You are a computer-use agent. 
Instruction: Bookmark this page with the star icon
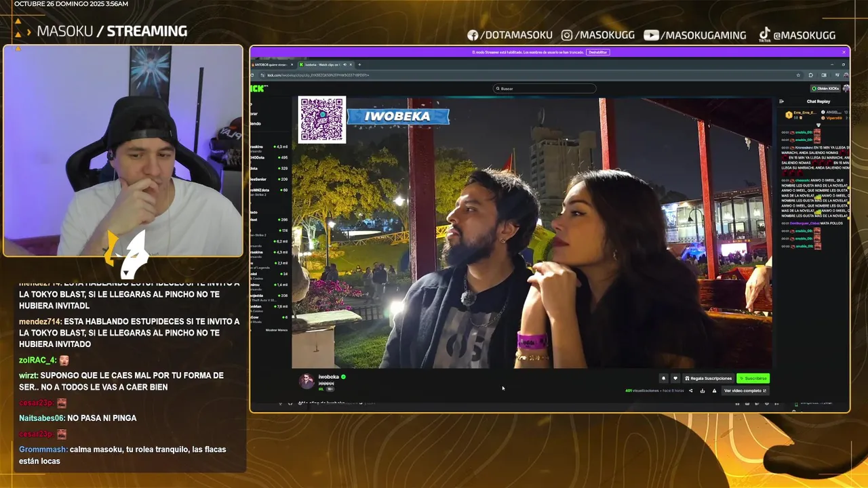pos(799,75)
